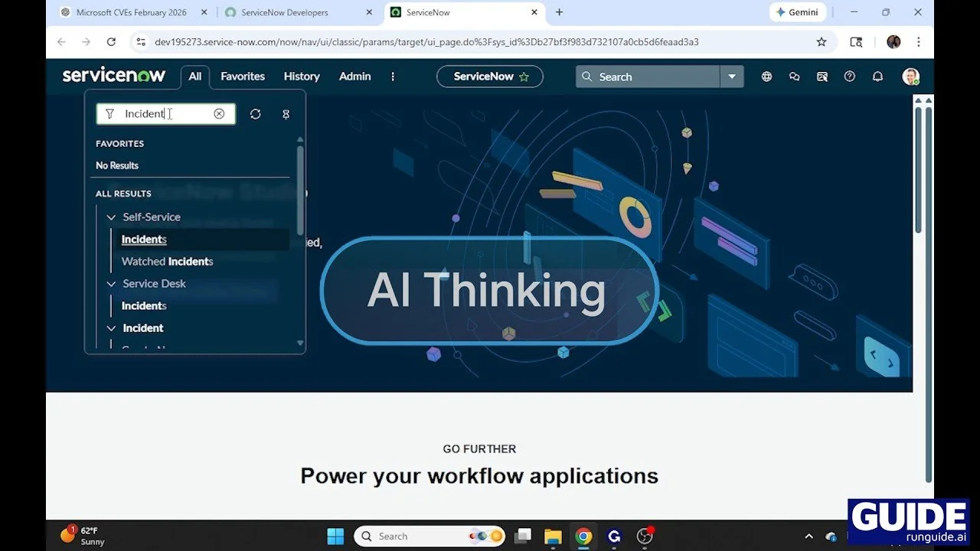Open the Favorites menu
Screen dimensions: 980x551
[243, 77]
